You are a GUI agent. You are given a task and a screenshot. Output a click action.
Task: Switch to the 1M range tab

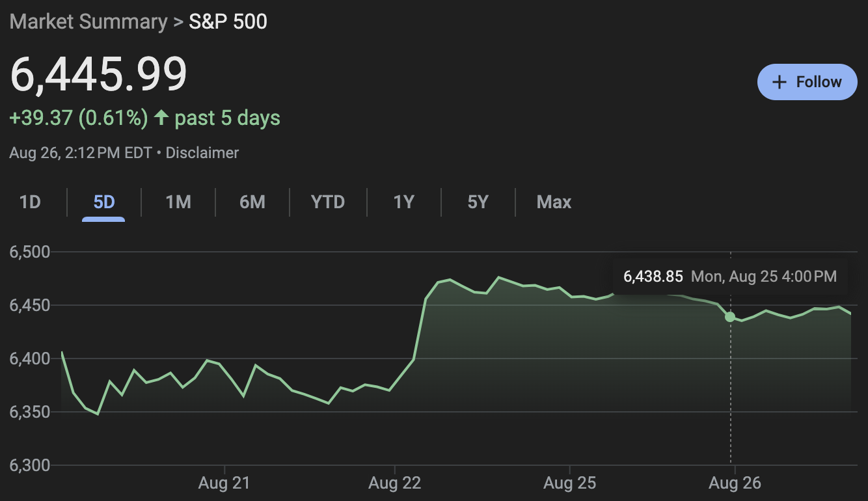click(x=178, y=202)
